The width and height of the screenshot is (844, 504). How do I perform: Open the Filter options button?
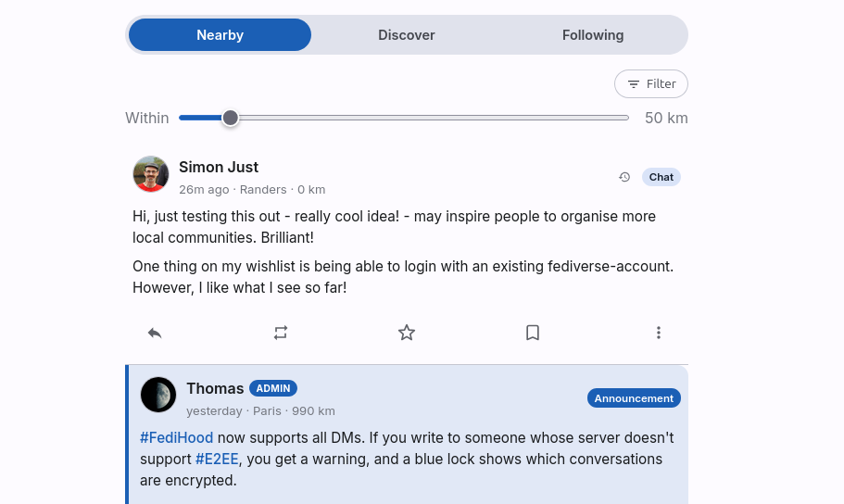coord(650,84)
